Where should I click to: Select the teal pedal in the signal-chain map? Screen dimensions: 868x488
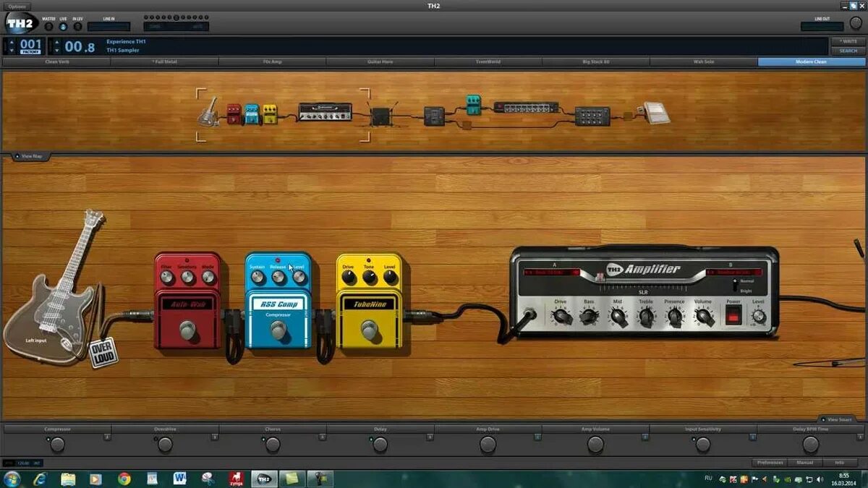(473, 105)
